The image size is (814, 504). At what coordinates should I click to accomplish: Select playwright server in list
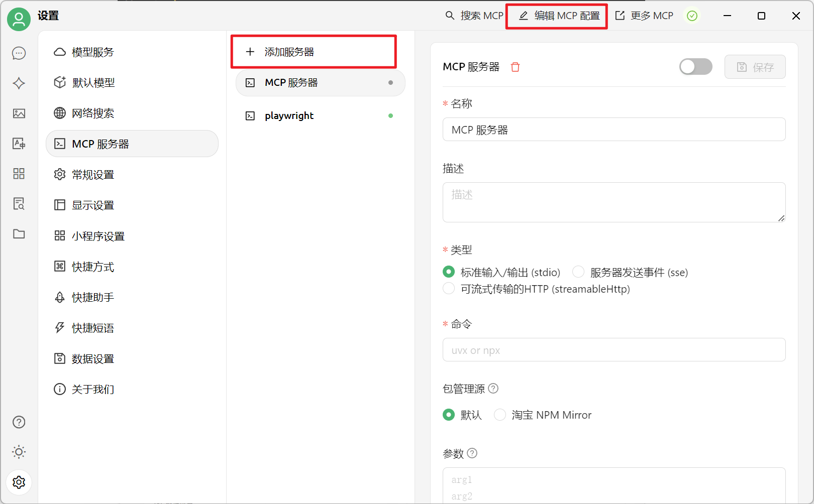pyautogui.click(x=320, y=115)
